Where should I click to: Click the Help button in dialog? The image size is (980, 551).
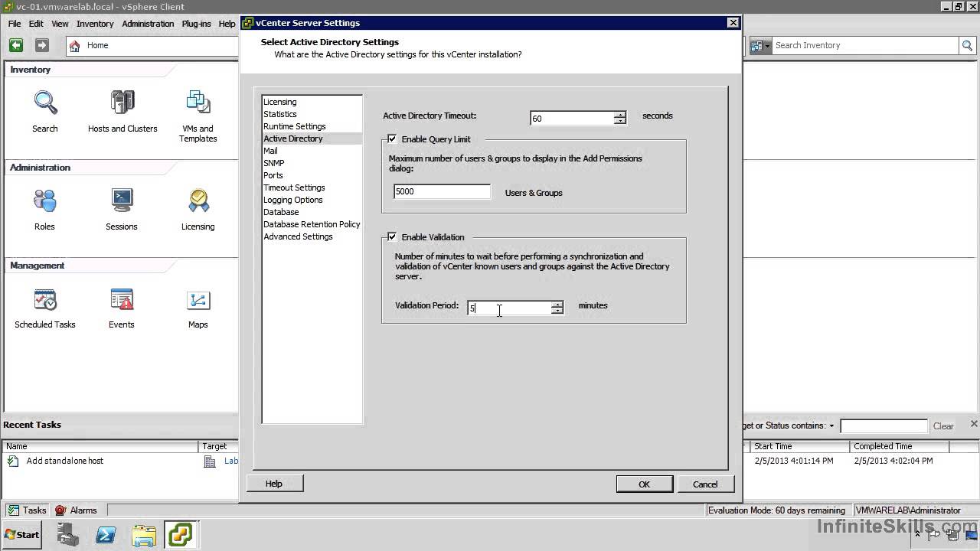[x=274, y=483]
